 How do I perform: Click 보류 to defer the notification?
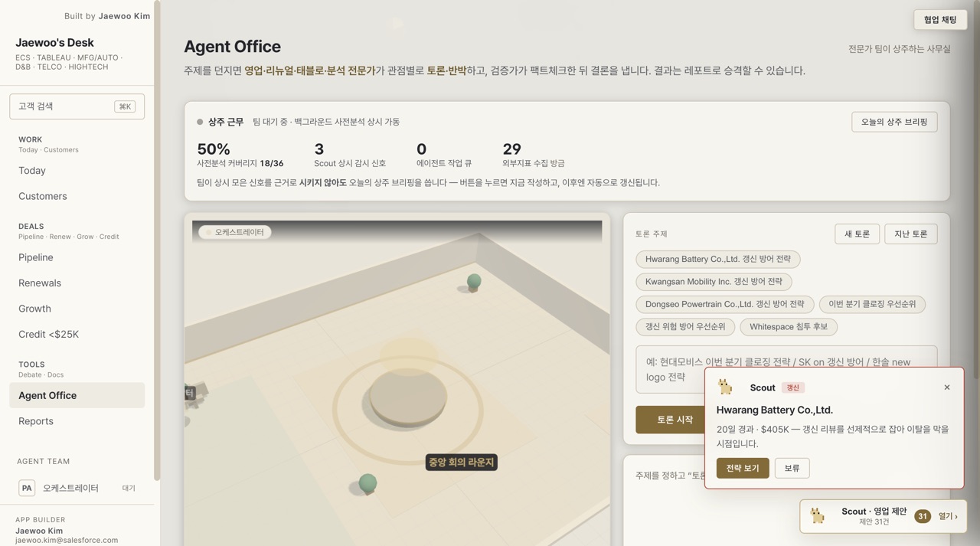[x=792, y=468]
